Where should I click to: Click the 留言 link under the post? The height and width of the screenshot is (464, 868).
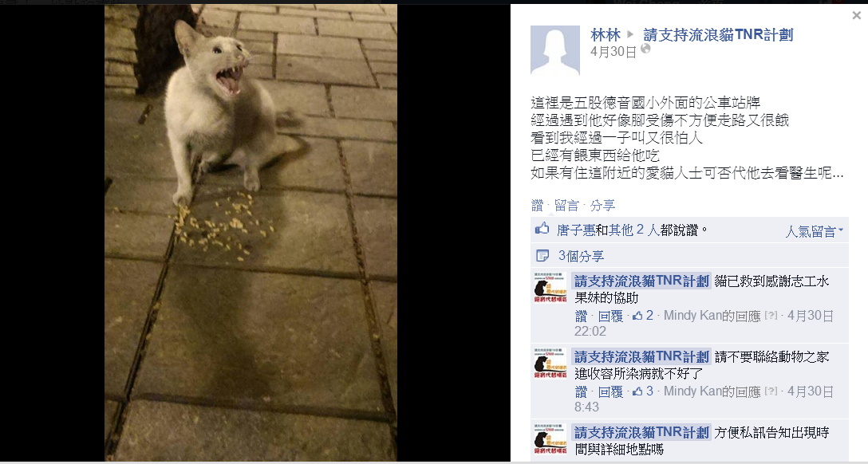(566, 206)
